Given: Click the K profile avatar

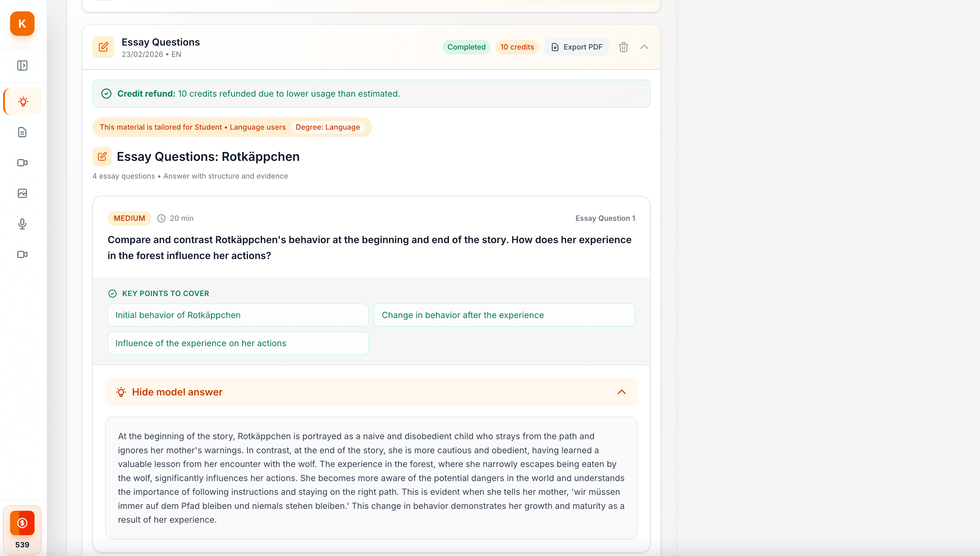Looking at the screenshot, I should (22, 24).
